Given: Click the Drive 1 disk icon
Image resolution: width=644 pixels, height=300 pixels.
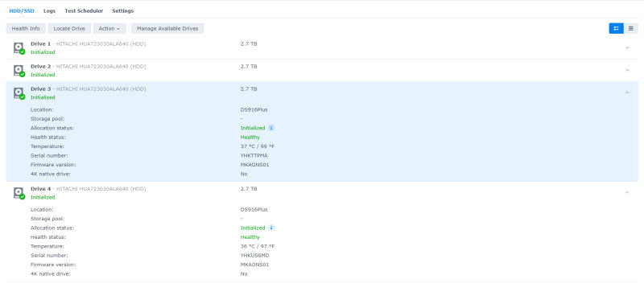Looking at the screenshot, I should click(19, 48).
